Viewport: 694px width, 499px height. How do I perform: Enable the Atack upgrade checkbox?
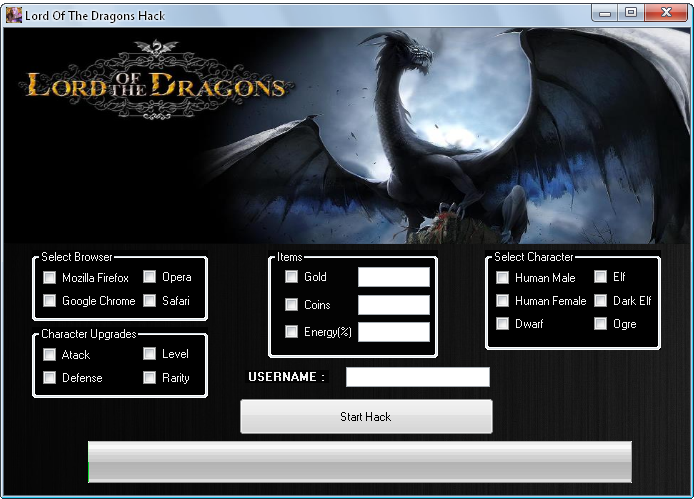point(50,354)
